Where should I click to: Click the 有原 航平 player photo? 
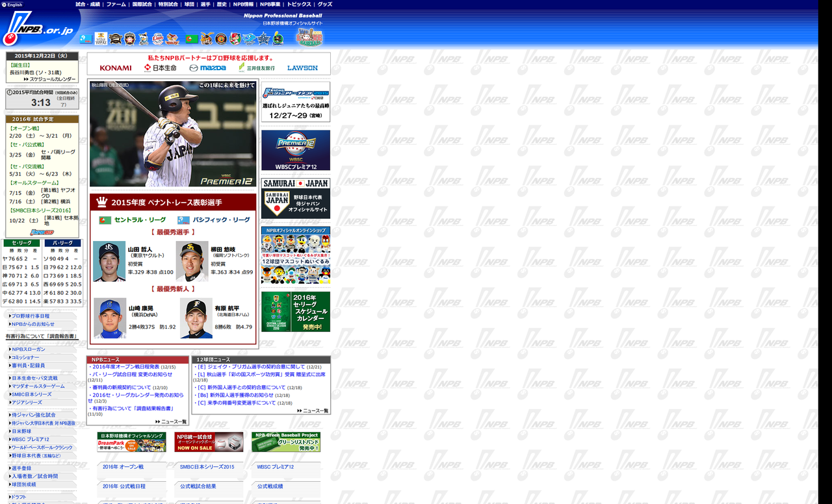(196, 318)
